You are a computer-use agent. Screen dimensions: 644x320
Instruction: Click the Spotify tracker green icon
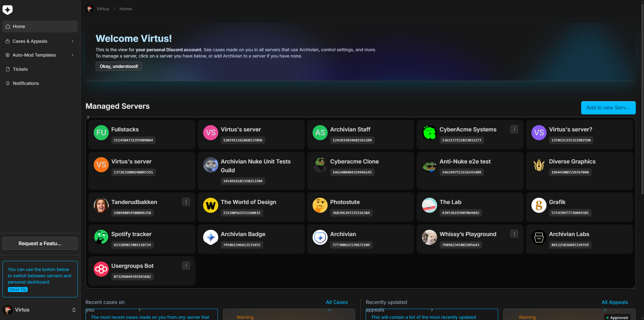101,237
